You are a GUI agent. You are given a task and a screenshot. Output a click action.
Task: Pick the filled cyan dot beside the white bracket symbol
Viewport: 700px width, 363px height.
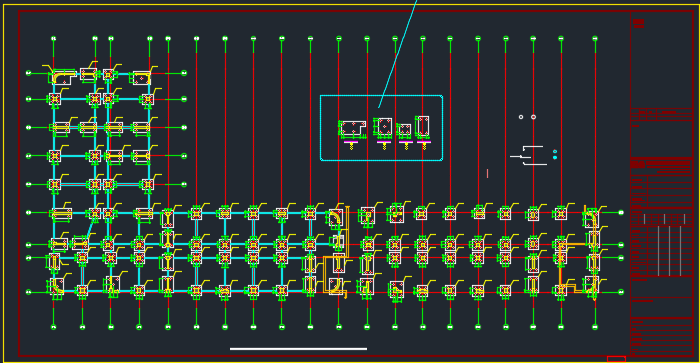555,158
